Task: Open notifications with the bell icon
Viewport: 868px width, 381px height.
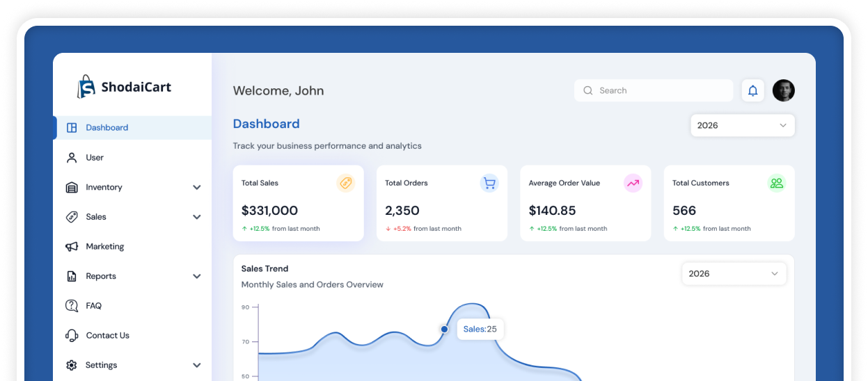Action: (753, 90)
